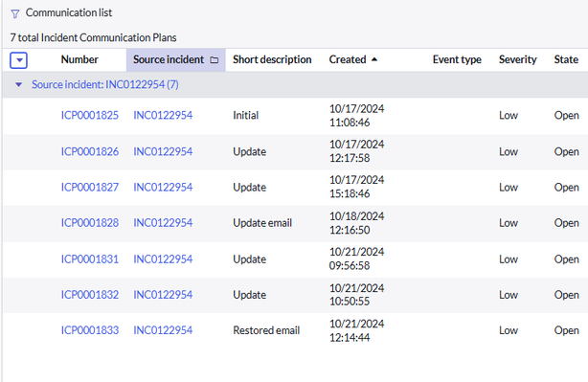588x382 pixels.
Task: Click the filter funnel icon
Action: pyautogui.click(x=15, y=14)
